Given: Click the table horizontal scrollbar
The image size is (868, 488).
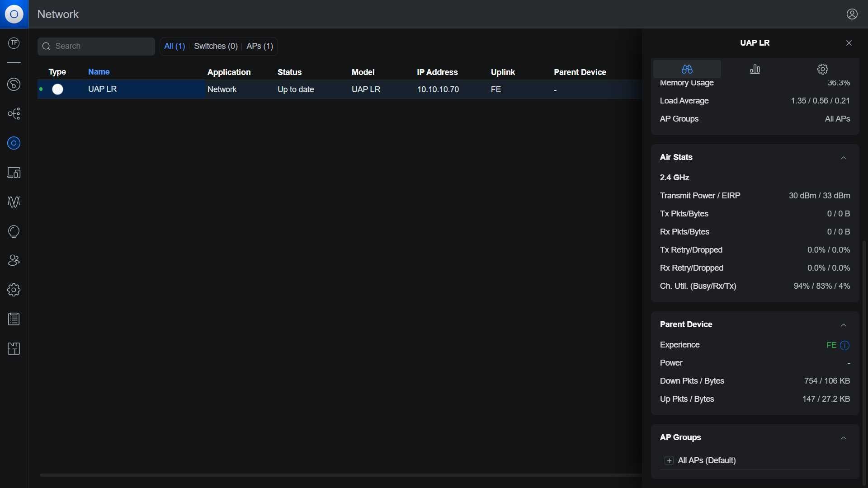Looking at the screenshot, I should [x=340, y=475].
